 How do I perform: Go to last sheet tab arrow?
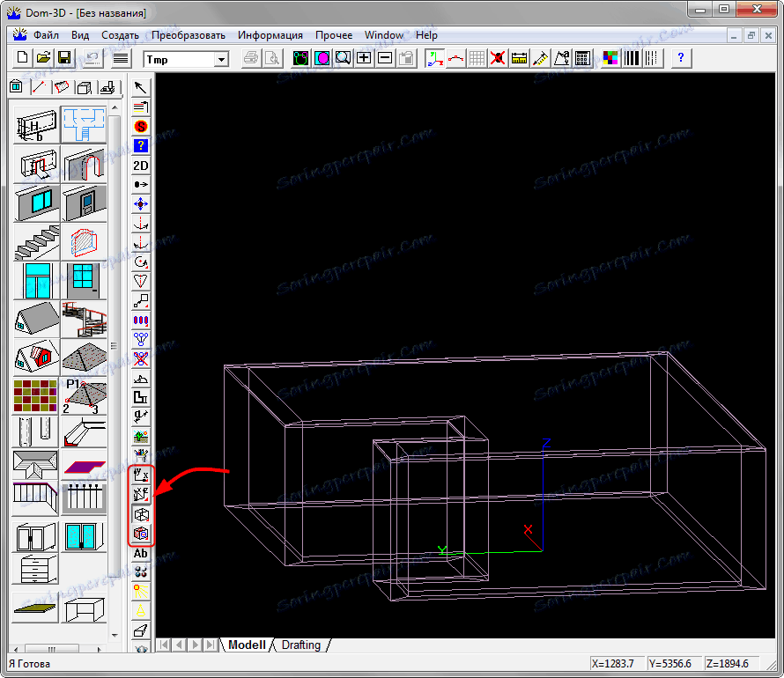(x=211, y=645)
